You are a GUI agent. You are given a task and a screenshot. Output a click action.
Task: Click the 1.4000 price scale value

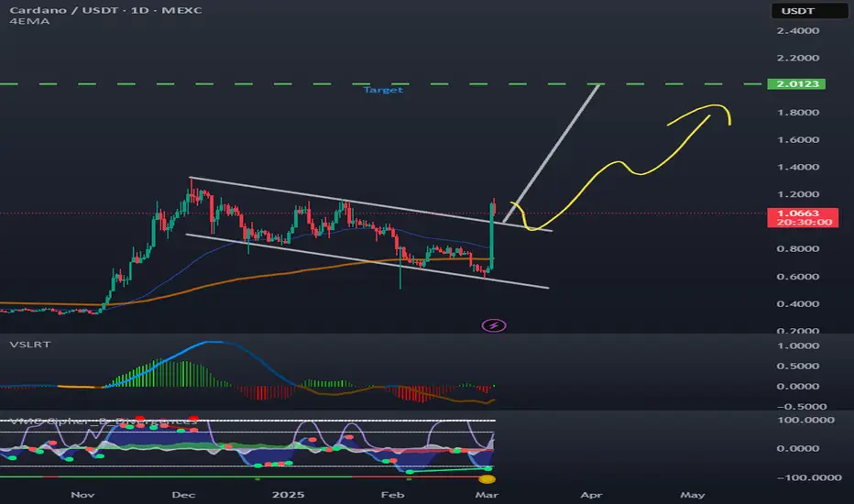tap(798, 168)
